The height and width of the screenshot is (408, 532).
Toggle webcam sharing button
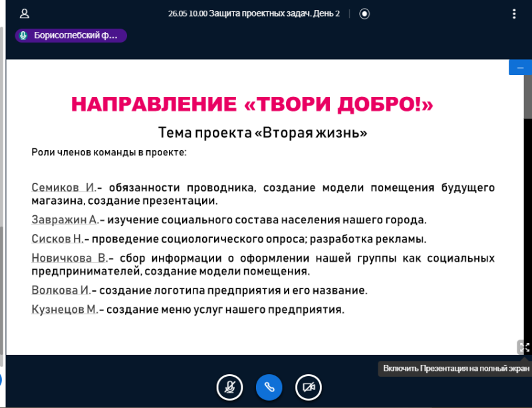click(x=308, y=387)
